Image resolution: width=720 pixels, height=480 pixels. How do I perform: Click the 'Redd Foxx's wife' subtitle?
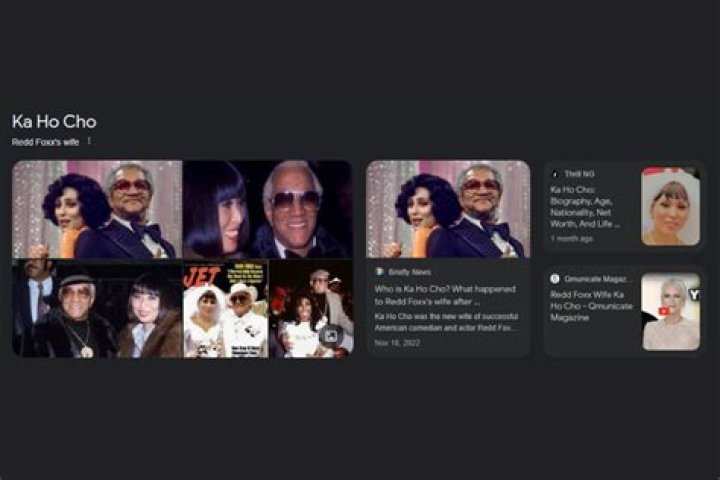click(x=45, y=142)
